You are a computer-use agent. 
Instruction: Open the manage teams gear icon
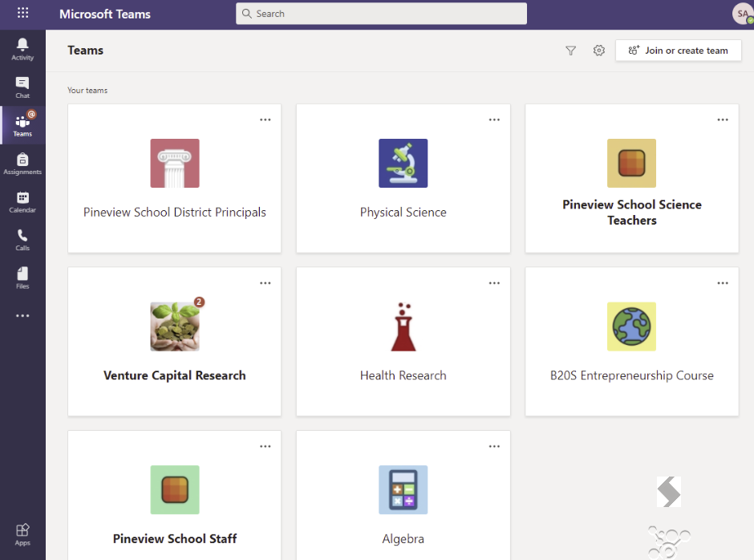598,51
